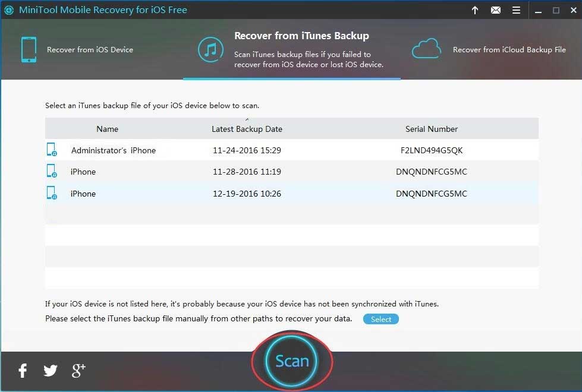Click the Administrator's iPhone backup device icon
The height and width of the screenshot is (392, 582).
[52, 150]
